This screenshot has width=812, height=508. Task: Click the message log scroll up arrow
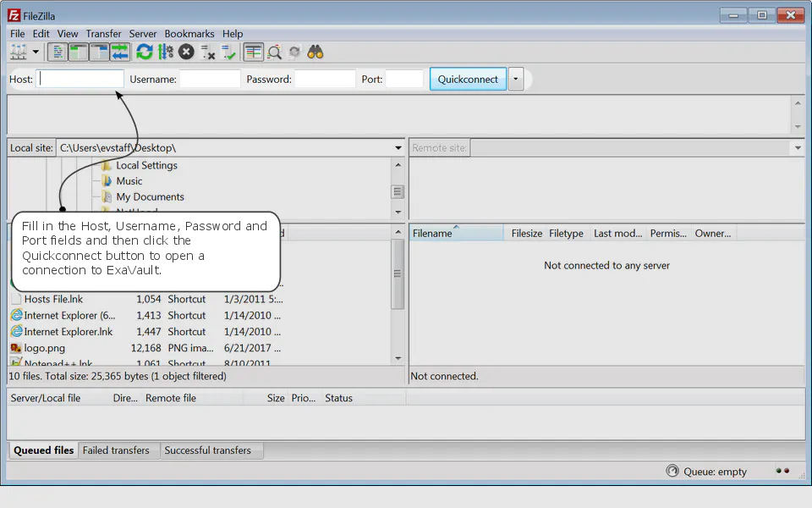pos(798,103)
